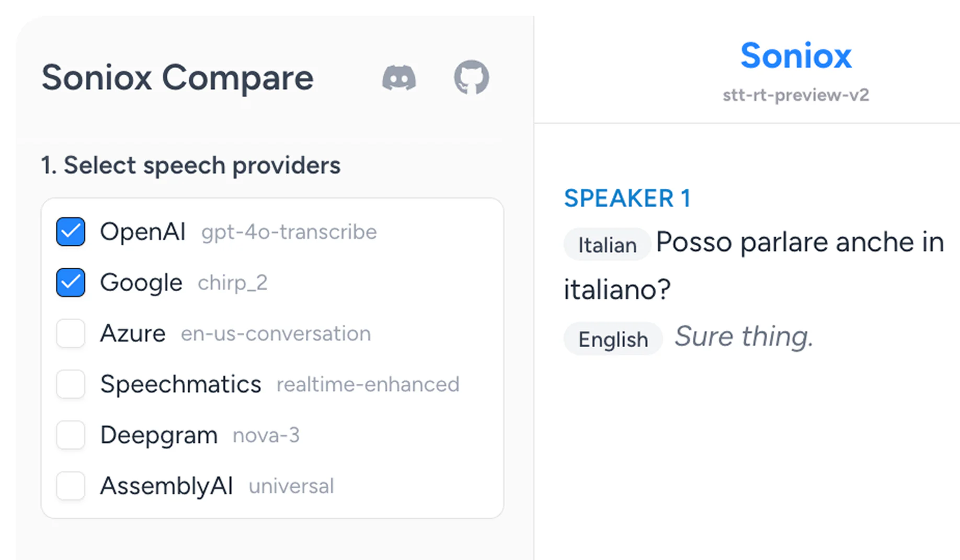Viewport: 960px width, 560px height.
Task: Enable the Azure en-us-conversation provider
Action: coord(71,333)
